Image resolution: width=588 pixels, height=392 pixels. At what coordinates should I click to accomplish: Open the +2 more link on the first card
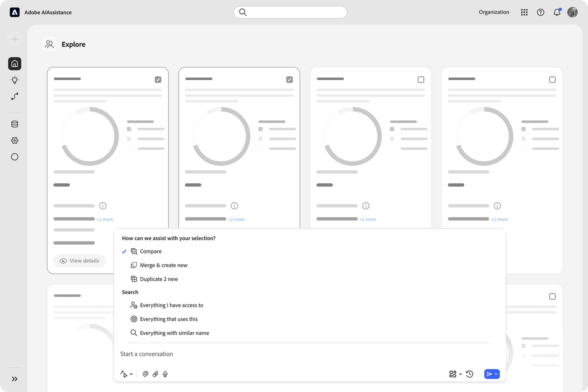coord(105,219)
